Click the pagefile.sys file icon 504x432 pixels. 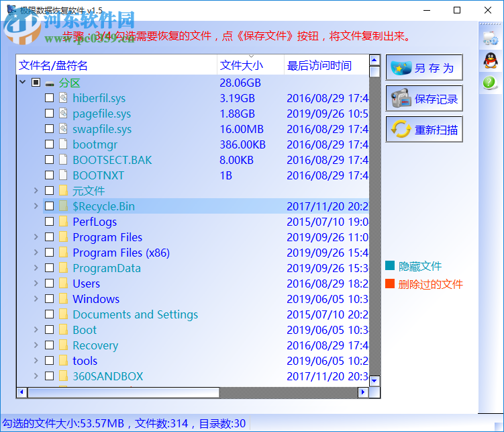[63, 114]
